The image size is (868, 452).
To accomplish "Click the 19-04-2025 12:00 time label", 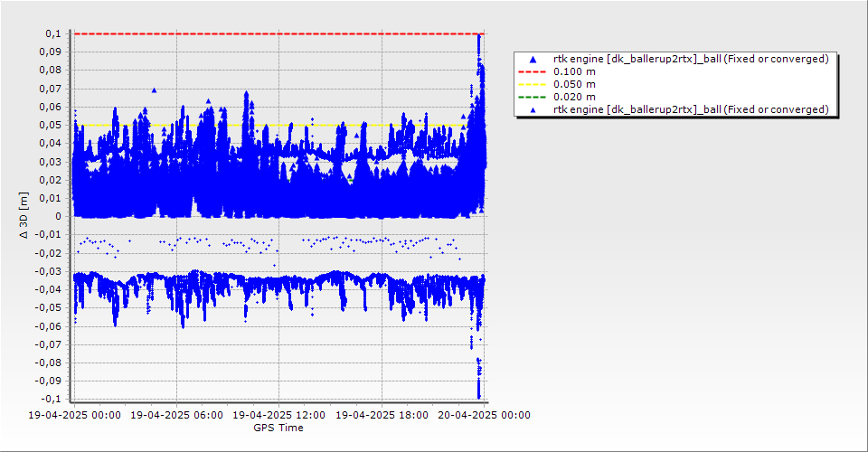I will [x=278, y=415].
